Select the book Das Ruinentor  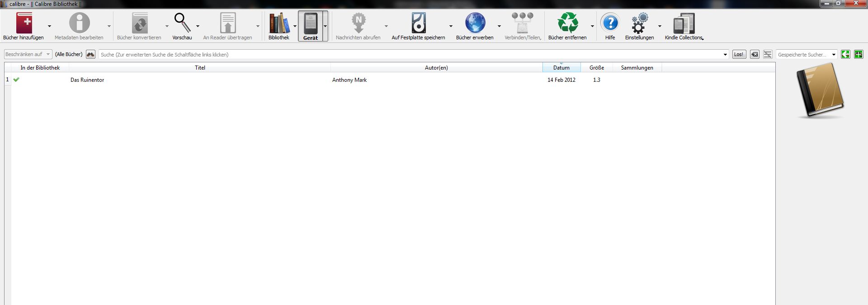87,80
